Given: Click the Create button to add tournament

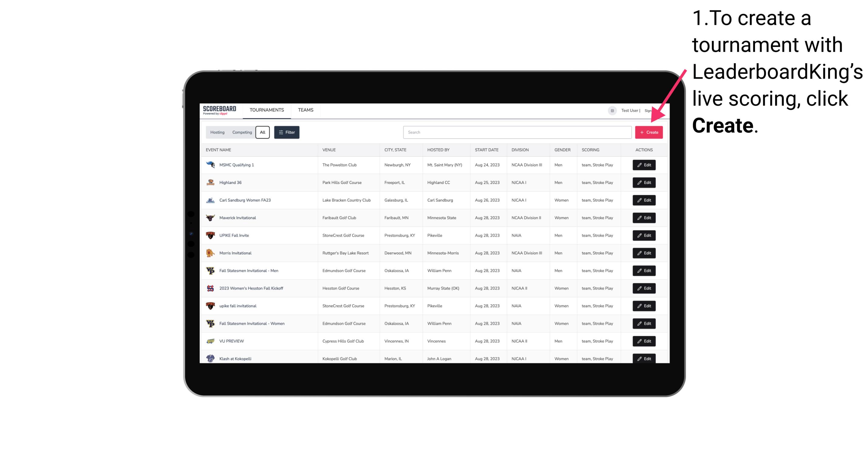Looking at the screenshot, I should 649,132.
